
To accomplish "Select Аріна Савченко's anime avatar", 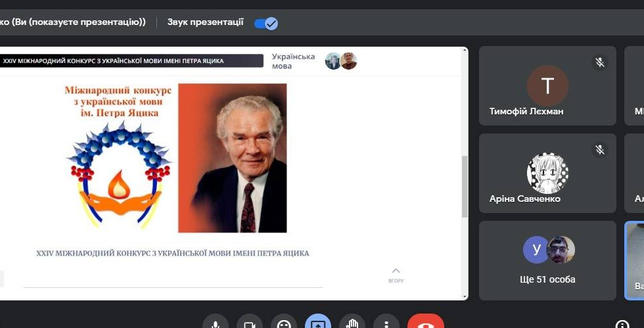I will coord(547,173).
